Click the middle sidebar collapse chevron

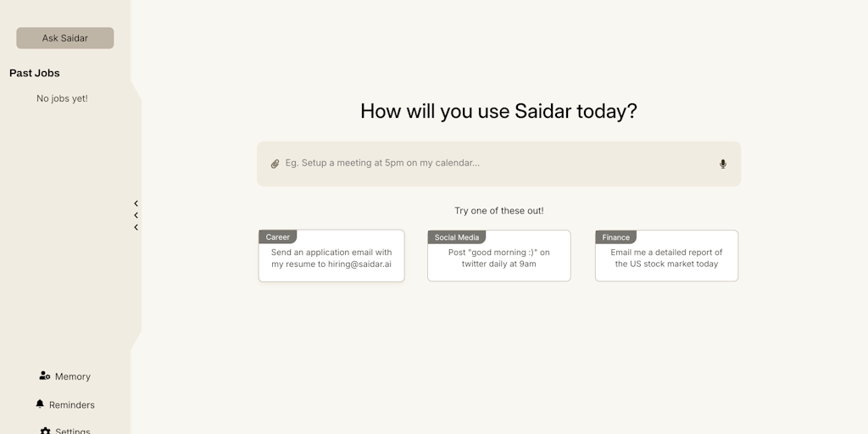click(136, 215)
